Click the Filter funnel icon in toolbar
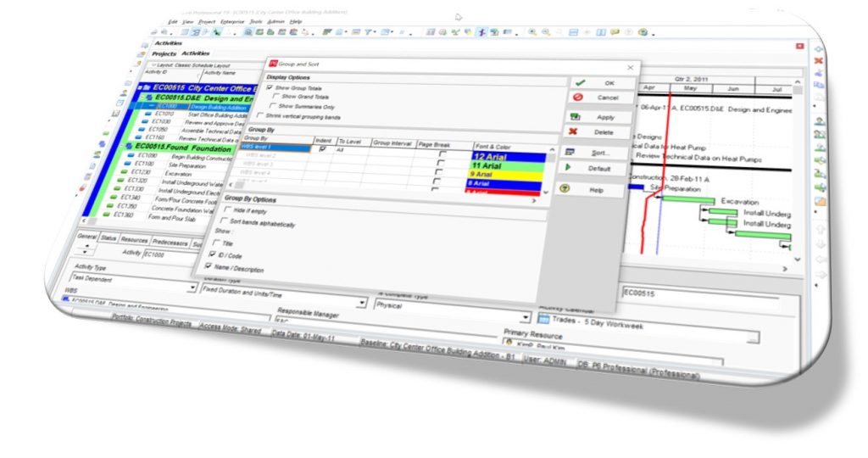This screenshot has width=868, height=458. point(368,32)
